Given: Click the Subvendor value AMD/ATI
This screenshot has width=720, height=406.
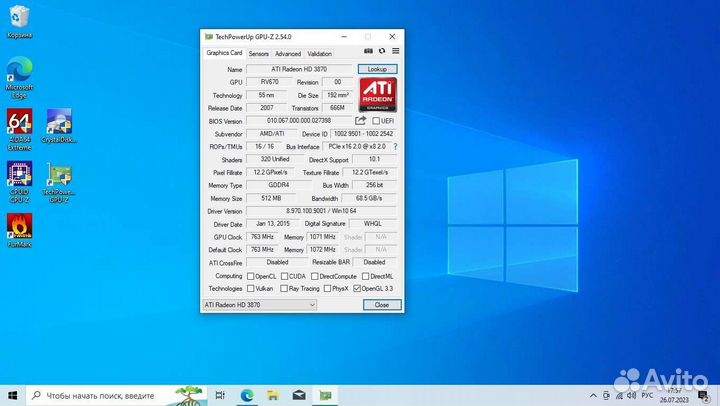Looking at the screenshot, I should (x=272, y=134).
